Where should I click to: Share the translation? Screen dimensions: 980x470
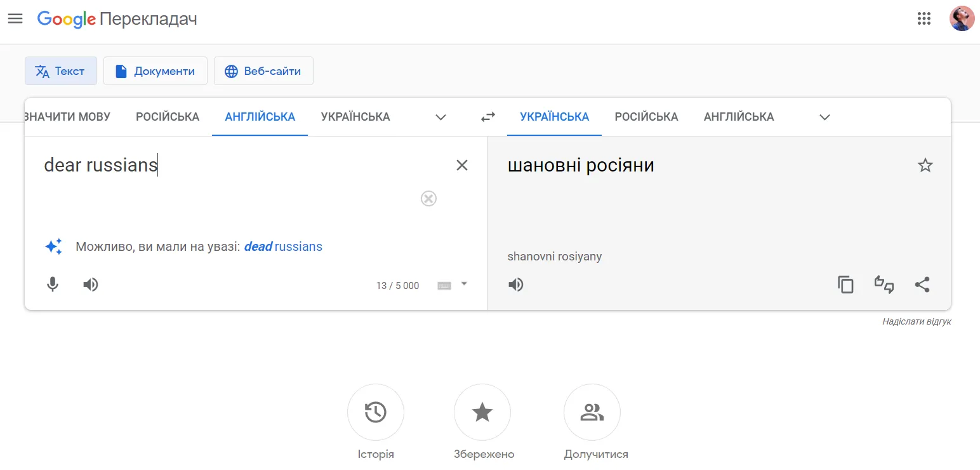point(922,284)
